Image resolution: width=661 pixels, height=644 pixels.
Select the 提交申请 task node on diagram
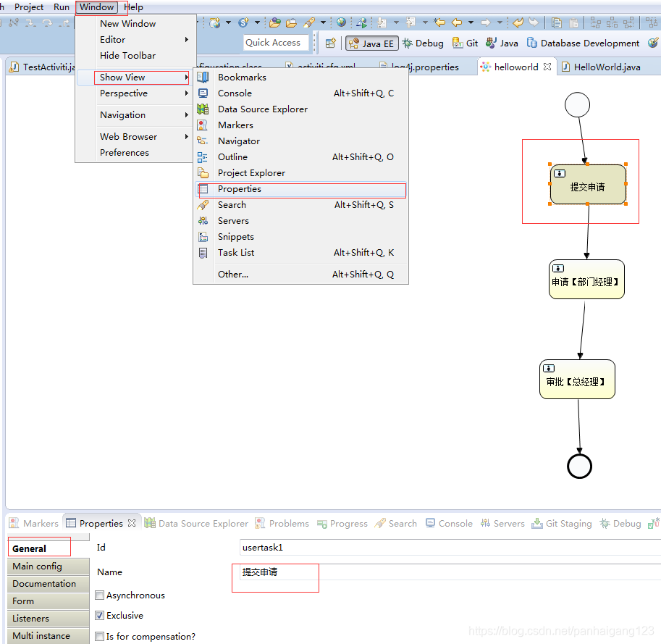tap(589, 187)
